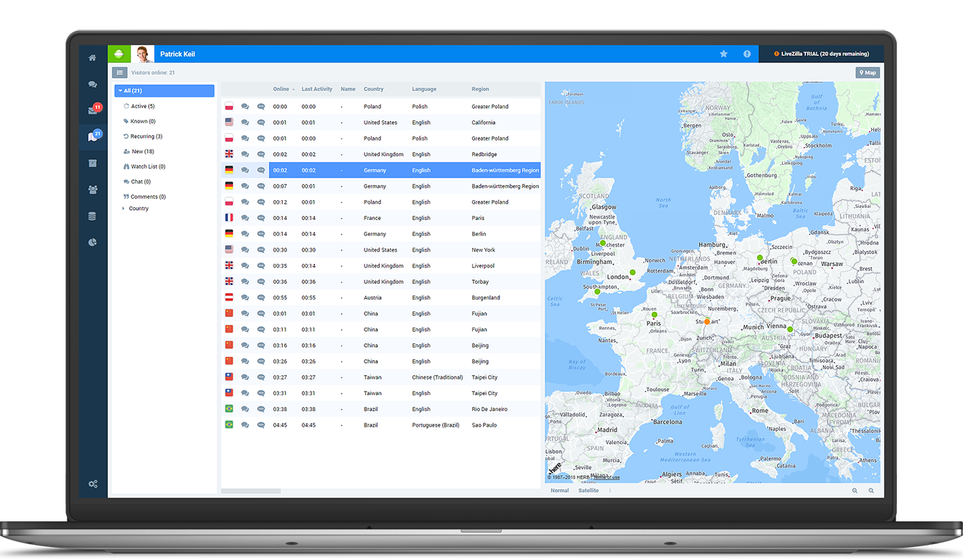
Task: Sort by Last Activity column
Action: (316, 89)
